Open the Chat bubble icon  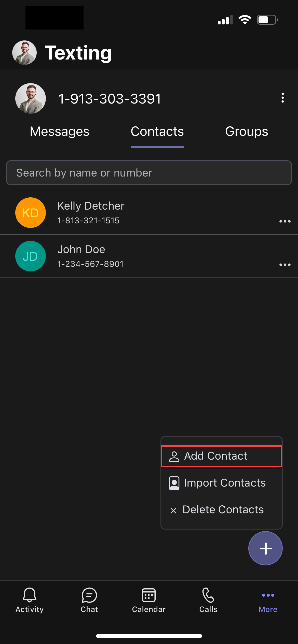tap(89, 595)
